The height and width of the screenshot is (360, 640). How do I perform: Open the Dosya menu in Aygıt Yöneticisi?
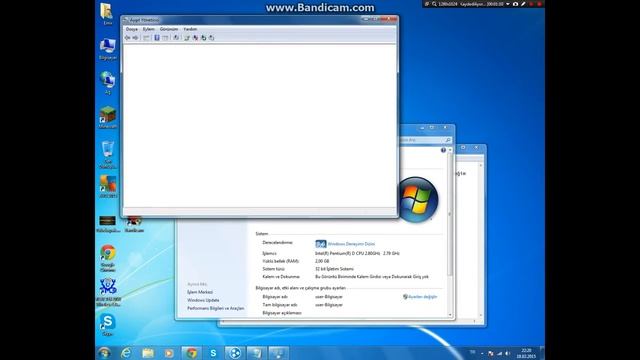tap(131, 29)
